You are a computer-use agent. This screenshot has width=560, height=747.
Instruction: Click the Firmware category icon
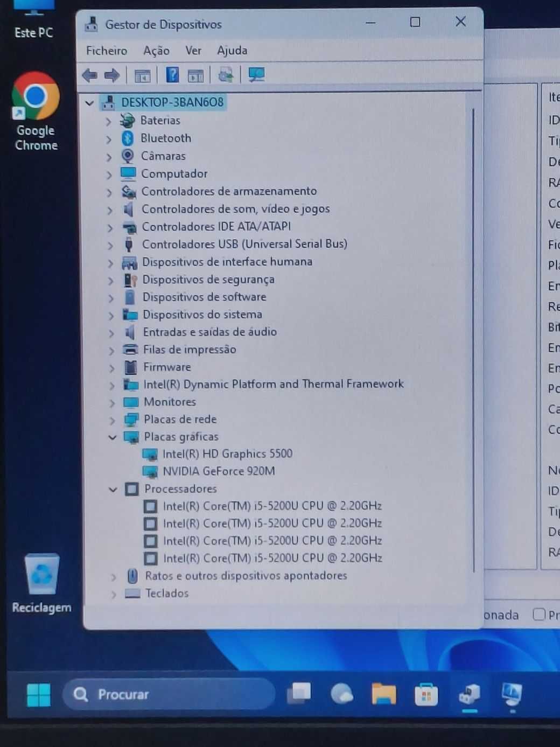(130, 367)
